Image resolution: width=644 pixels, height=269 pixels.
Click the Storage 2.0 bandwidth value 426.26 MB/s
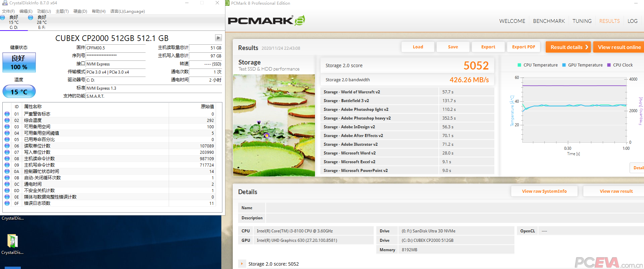[x=469, y=80]
